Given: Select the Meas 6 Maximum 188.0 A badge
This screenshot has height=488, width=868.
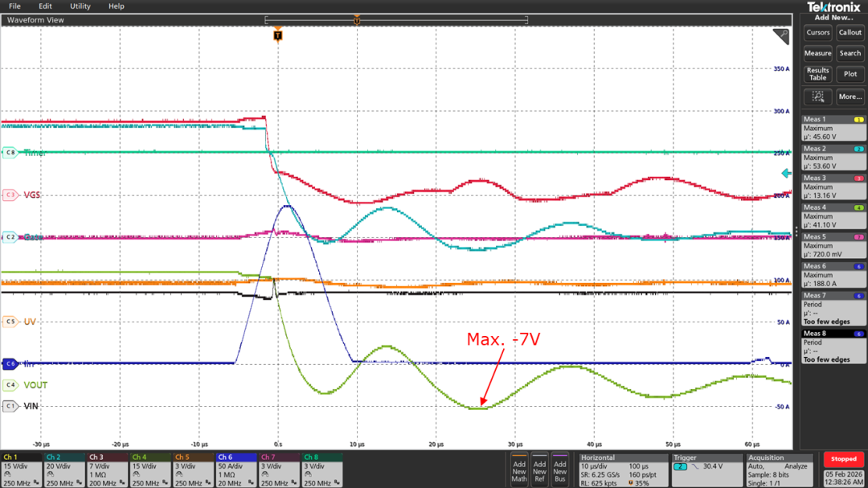Looking at the screenshot, I should point(833,275).
